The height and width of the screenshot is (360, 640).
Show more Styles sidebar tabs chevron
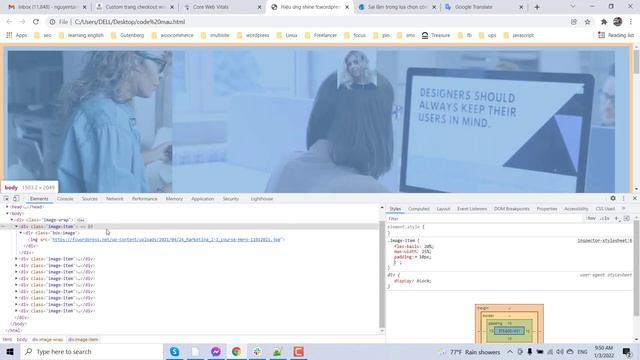click(x=623, y=209)
